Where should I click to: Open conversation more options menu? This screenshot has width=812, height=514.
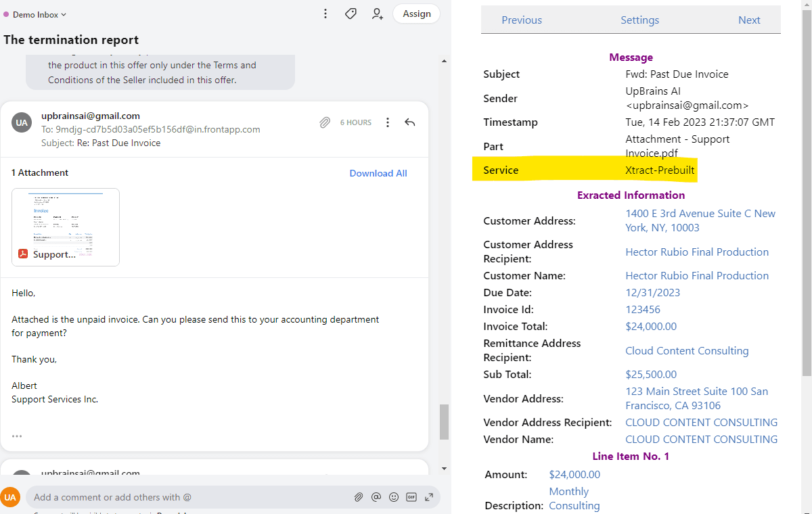coord(325,14)
